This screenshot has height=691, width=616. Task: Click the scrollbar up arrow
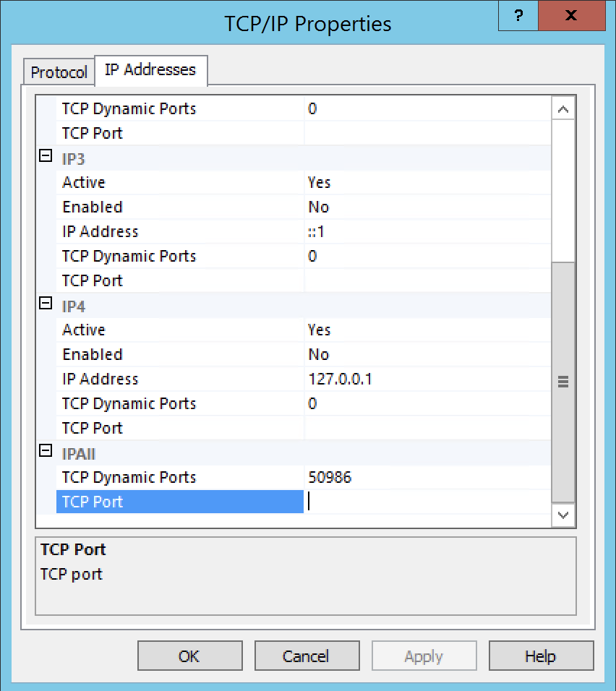click(x=563, y=109)
